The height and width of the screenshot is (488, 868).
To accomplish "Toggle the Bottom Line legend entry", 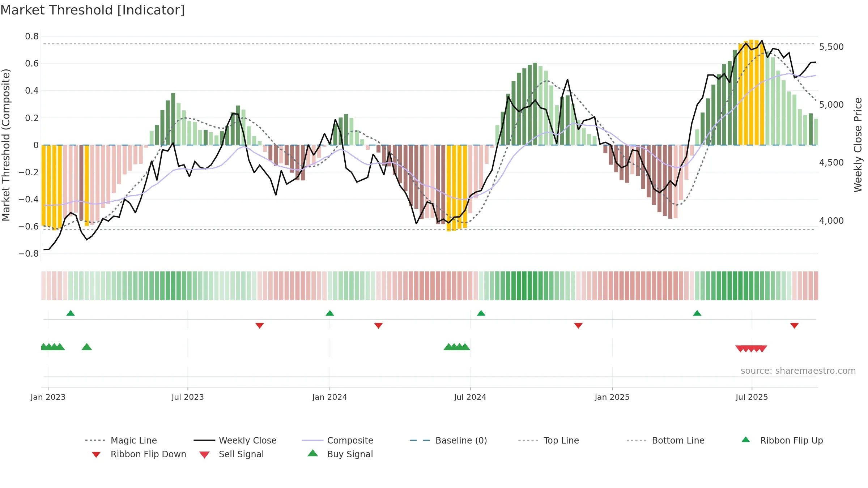I will pyautogui.click(x=665, y=440).
